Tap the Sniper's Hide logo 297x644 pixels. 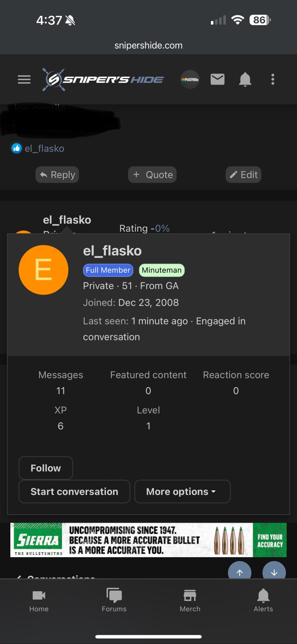point(103,80)
